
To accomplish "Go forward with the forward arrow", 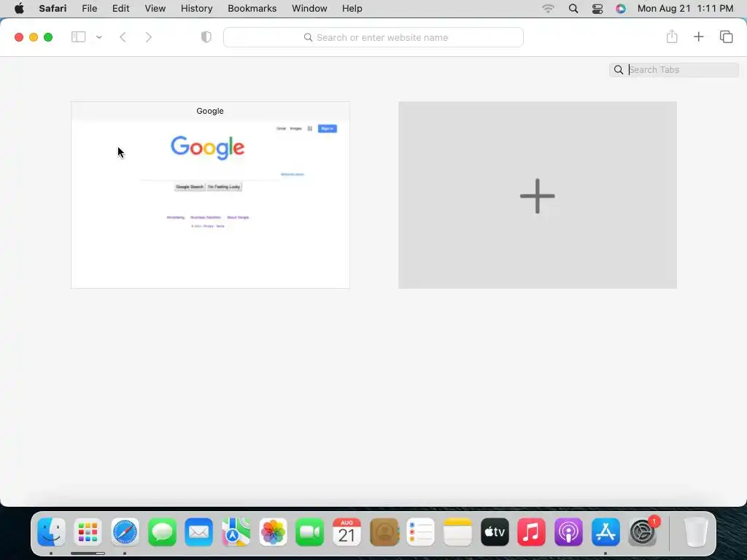I will 149,37.
